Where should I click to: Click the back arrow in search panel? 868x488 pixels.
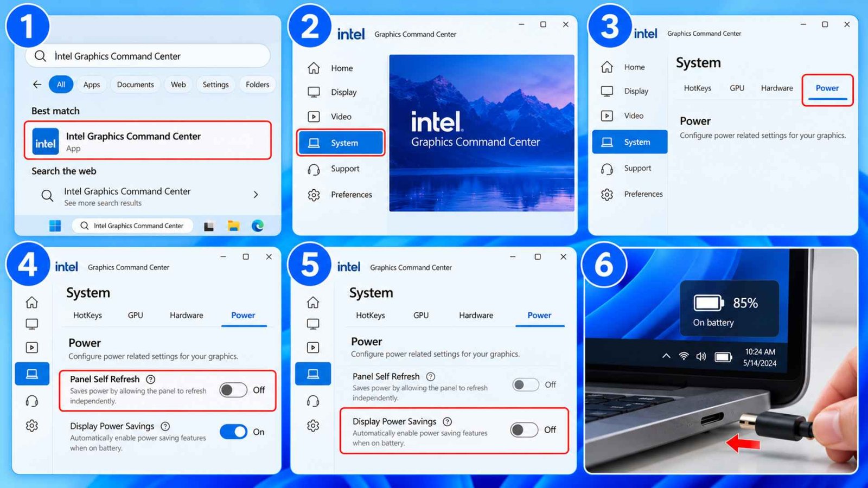37,85
